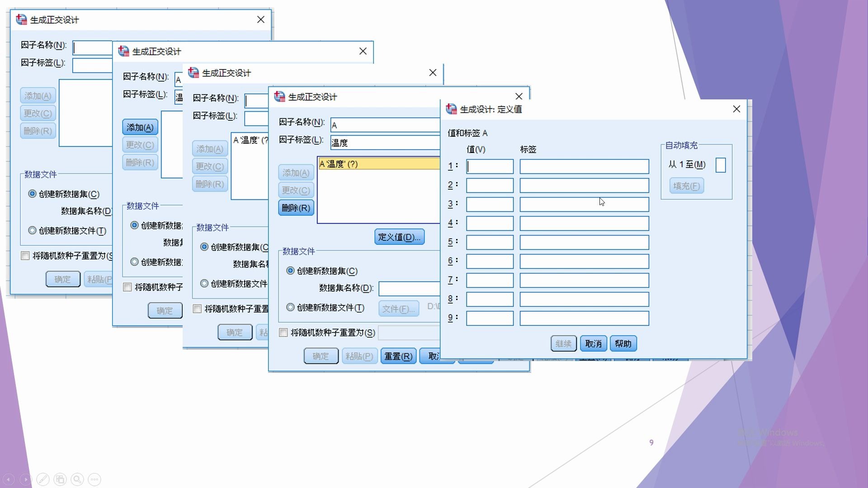
Task: Focus value field for row 1
Action: pyautogui.click(x=490, y=166)
